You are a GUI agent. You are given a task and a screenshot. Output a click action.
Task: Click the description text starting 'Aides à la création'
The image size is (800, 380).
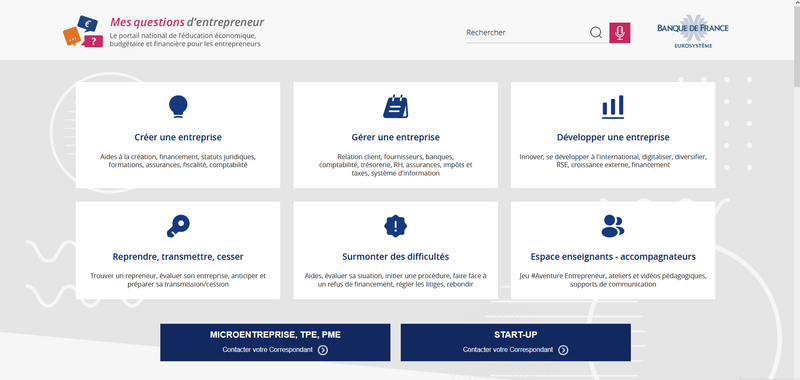point(178,161)
